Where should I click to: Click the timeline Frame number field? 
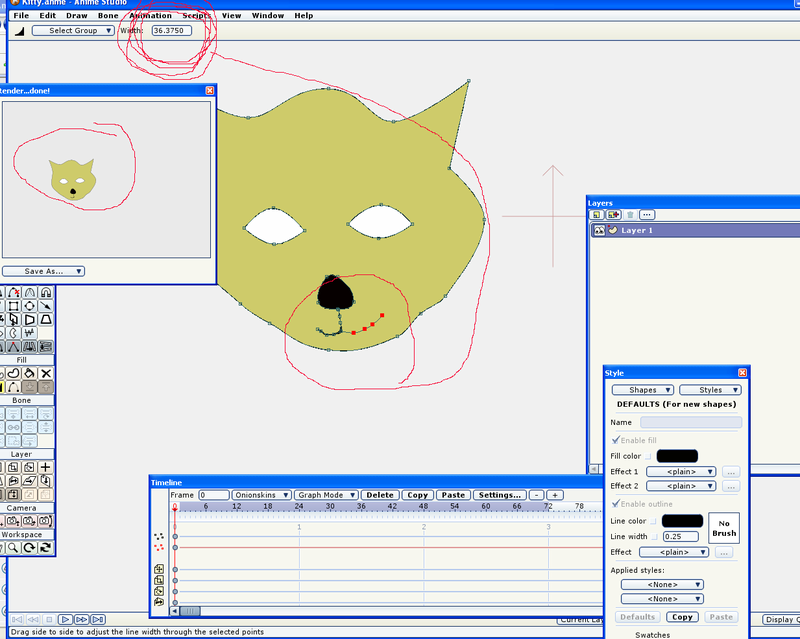pos(214,495)
